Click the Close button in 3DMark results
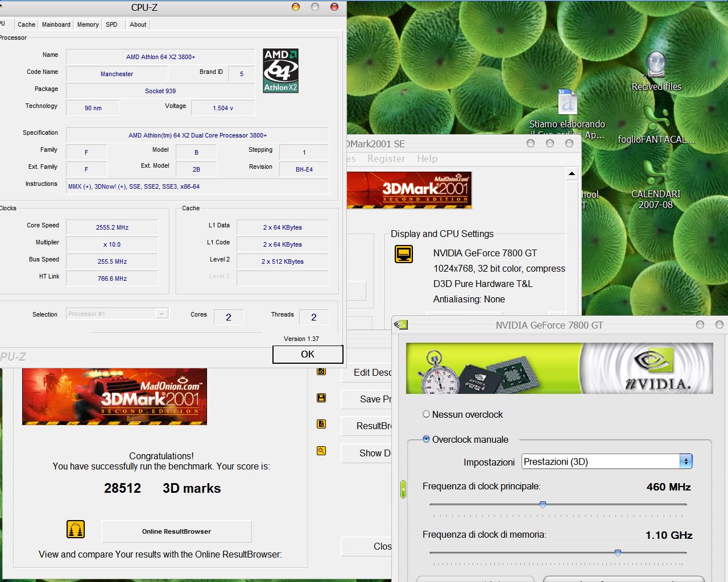 (366, 546)
